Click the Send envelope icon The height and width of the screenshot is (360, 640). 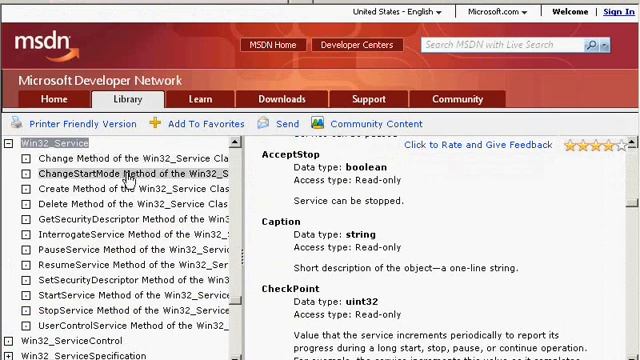[263, 123]
